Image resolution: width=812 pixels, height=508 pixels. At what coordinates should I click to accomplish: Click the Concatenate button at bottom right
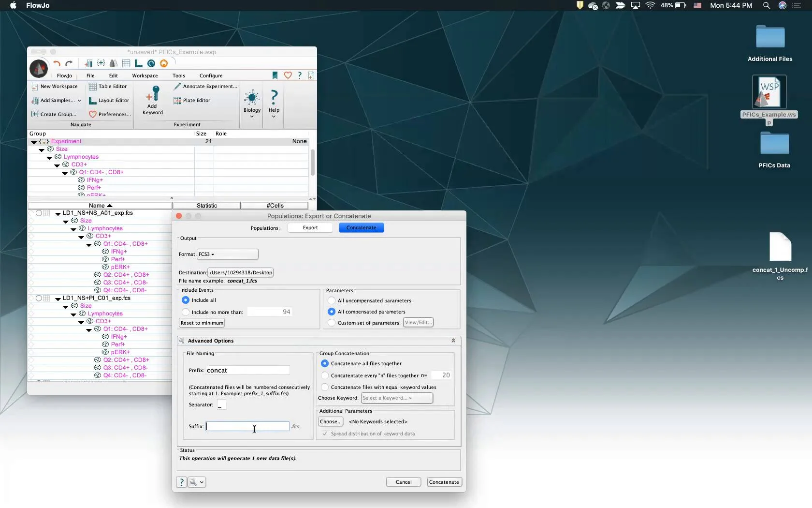[444, 482]
